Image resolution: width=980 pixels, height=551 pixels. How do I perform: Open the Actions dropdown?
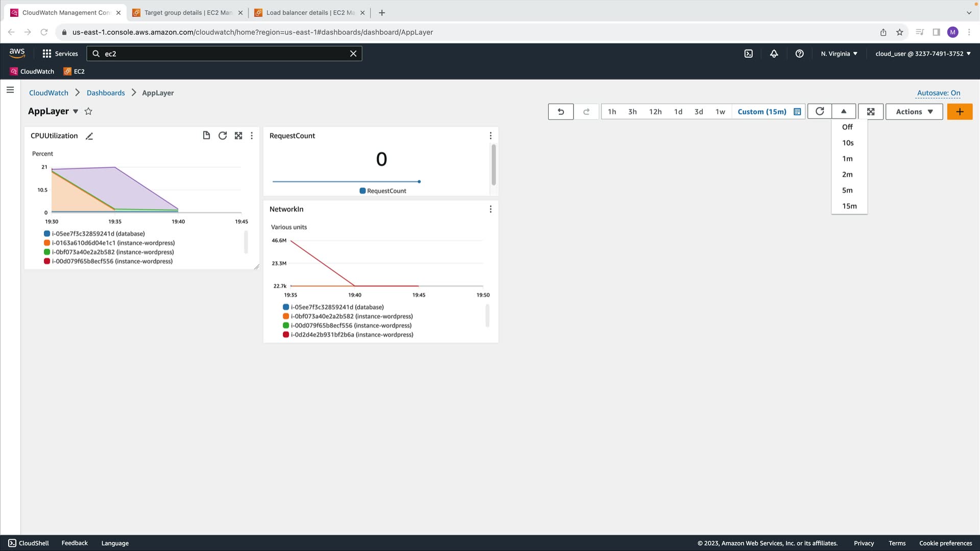pyautogui.click(x=914, y=112)
